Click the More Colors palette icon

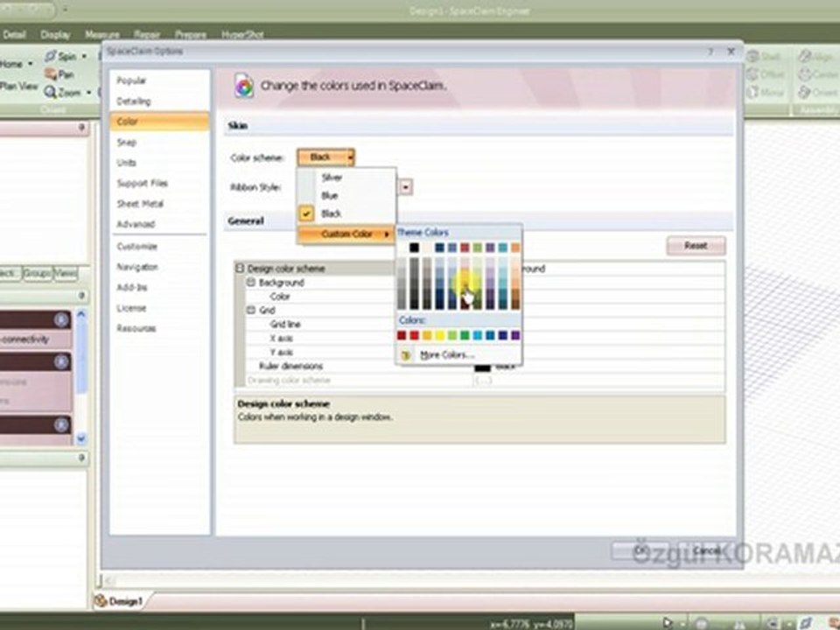405,354
